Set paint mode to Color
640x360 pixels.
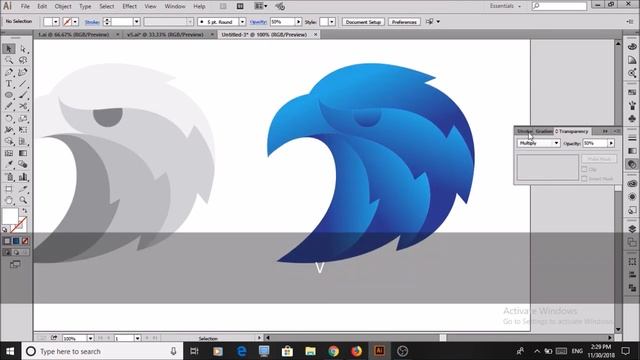7,241
